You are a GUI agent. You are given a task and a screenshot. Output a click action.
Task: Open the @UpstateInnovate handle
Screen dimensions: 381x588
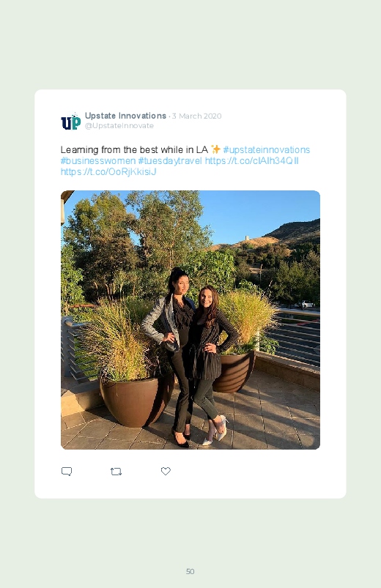point(119,126)
